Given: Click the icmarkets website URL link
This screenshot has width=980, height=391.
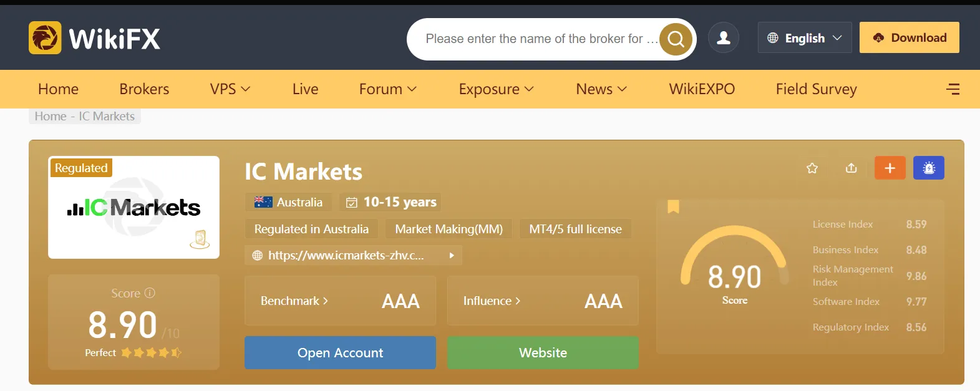Looking at the screenshot, I should pos(346,255).
